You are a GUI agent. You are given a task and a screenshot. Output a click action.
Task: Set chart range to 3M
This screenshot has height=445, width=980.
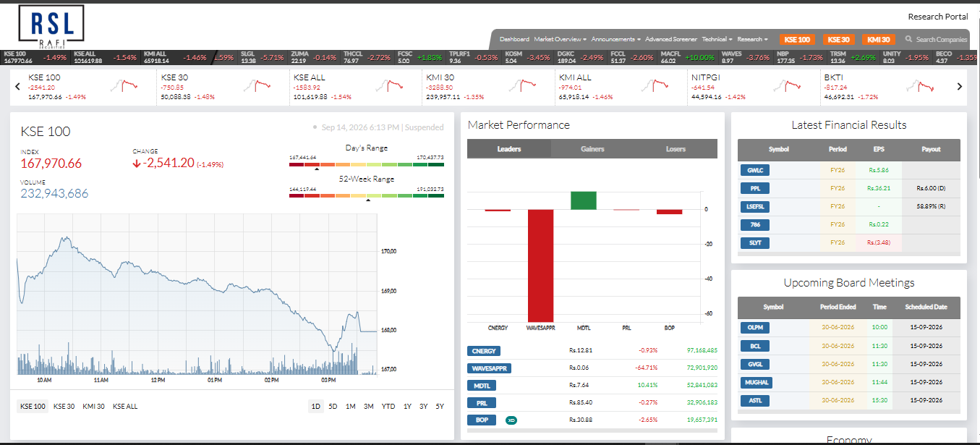[369, 407]
